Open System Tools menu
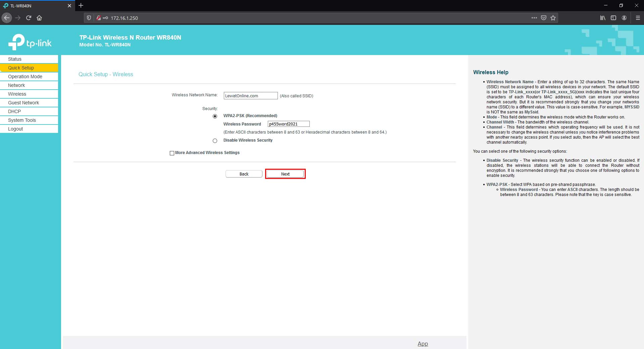The image size is (644, 349). [x=29, y=120]
